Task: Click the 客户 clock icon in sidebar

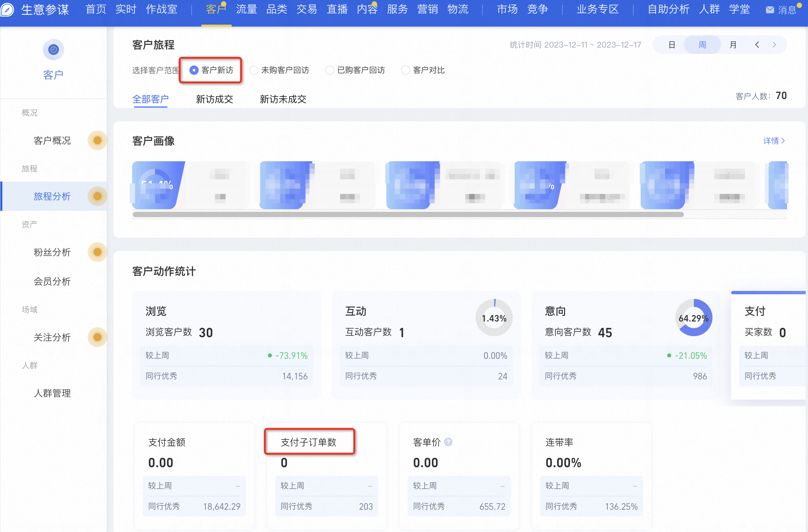Action: (53, 50)
